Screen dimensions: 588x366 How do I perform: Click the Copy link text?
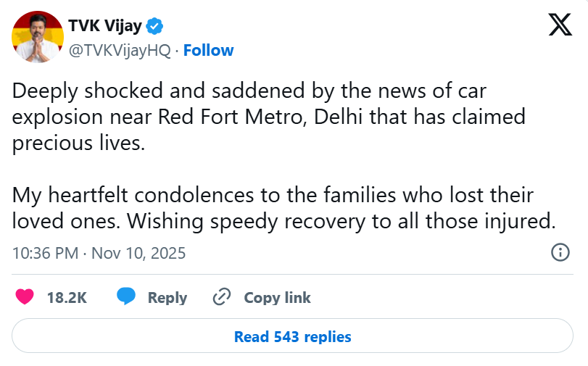click(277, 297)
